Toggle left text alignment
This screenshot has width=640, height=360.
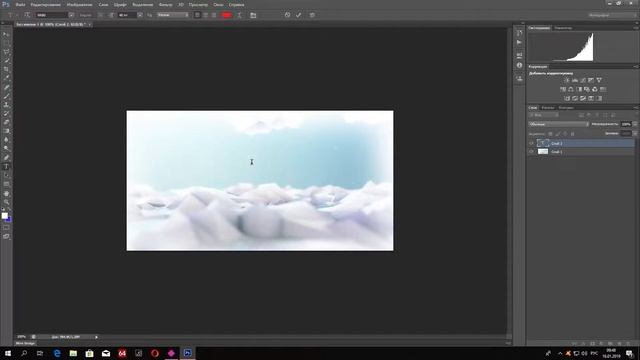(197, 15)
